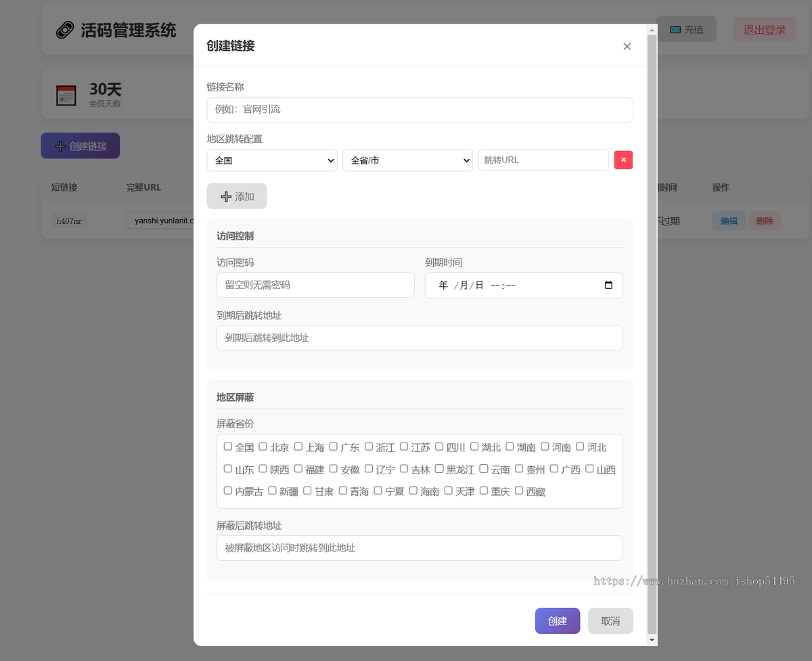Click the dialog scrollbar down arrow
Viewport: 812px width, 661px height.
click(652, 640)
